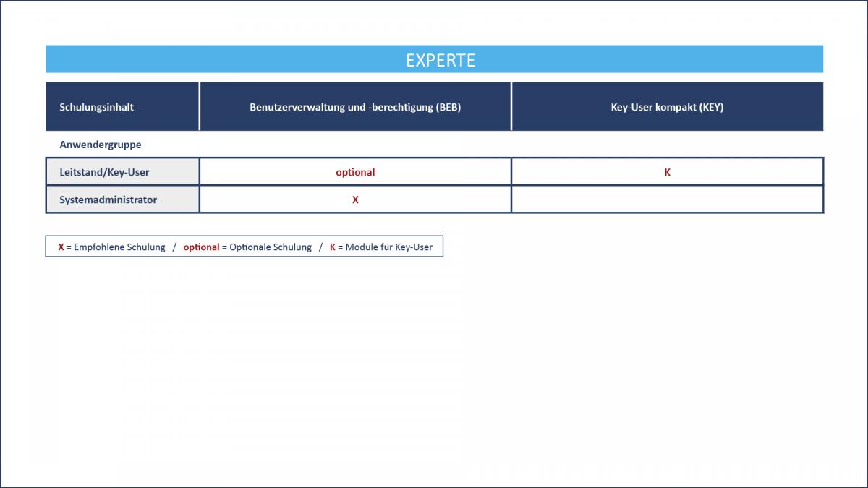Viewport: 868px width, 488px height.
Task: Click the Leitstand/Key-User row label
Action: coord(123,172)
